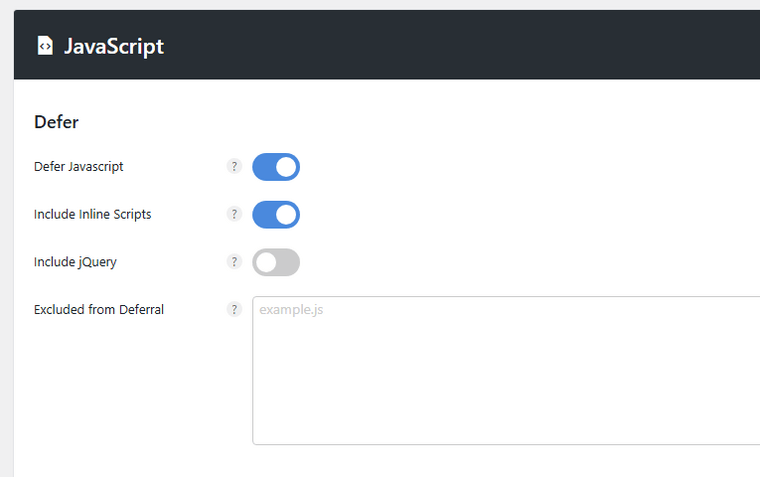The height and width of the screenshot is (477, 760).
Task: Click the JavaScript header title
Action: pos(114,47)
